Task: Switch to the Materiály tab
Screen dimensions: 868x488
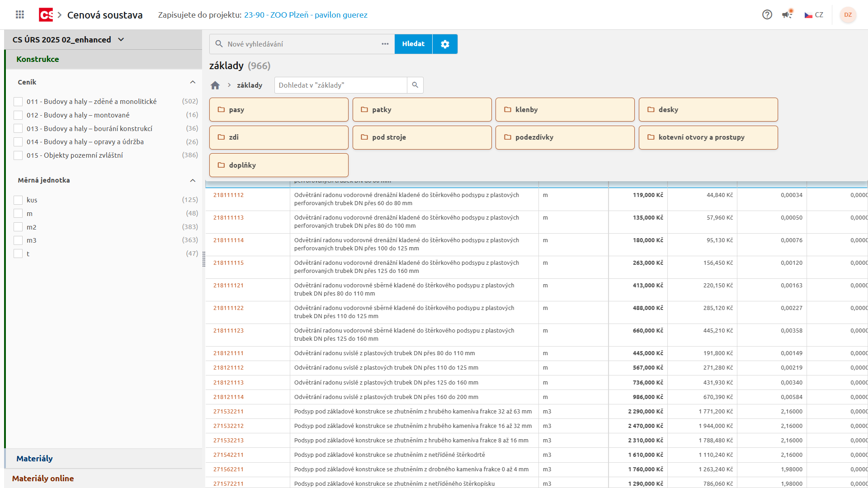Action: click(35, 459)
